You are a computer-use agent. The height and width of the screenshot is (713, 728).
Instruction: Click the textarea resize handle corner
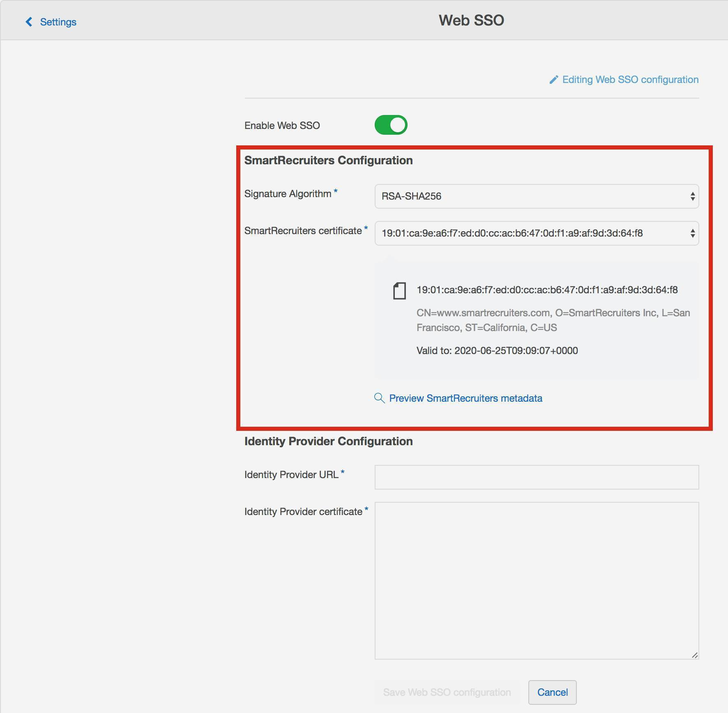pos(694,655)
